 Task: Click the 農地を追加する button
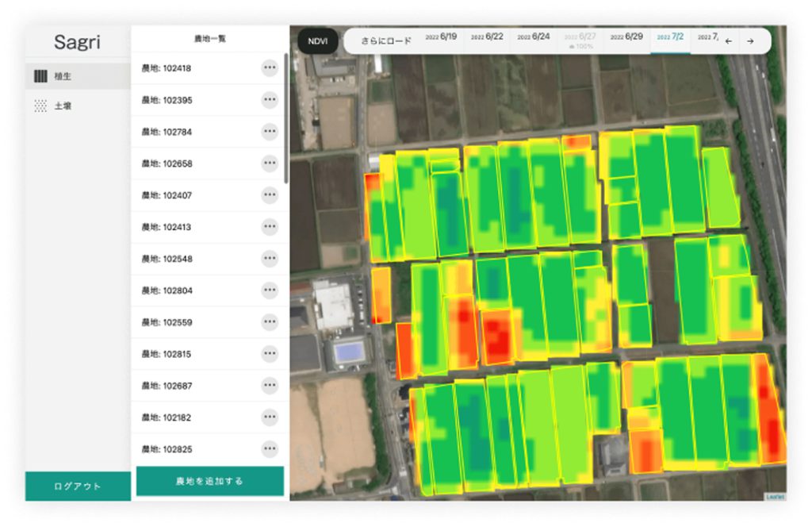click(210, 481)
